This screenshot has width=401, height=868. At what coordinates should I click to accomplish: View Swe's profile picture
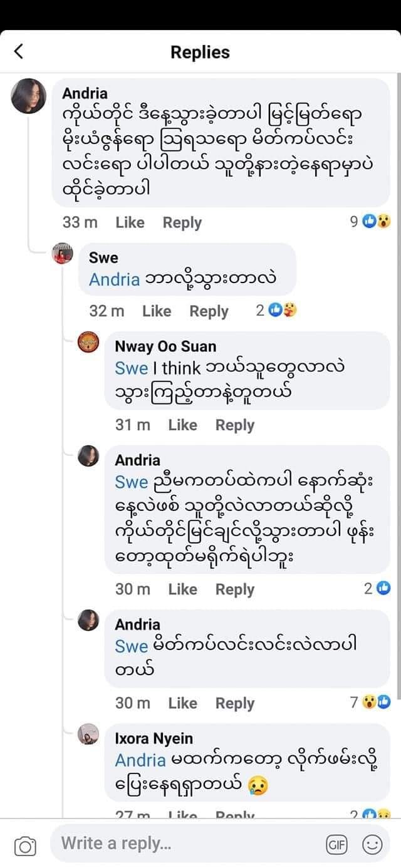coord(63,253)
